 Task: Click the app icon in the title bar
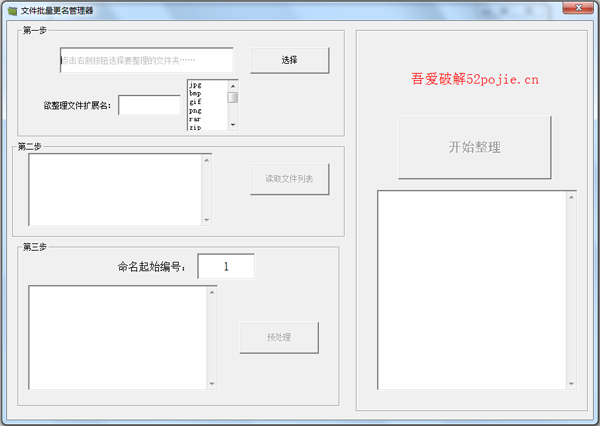tap(11, 10)
